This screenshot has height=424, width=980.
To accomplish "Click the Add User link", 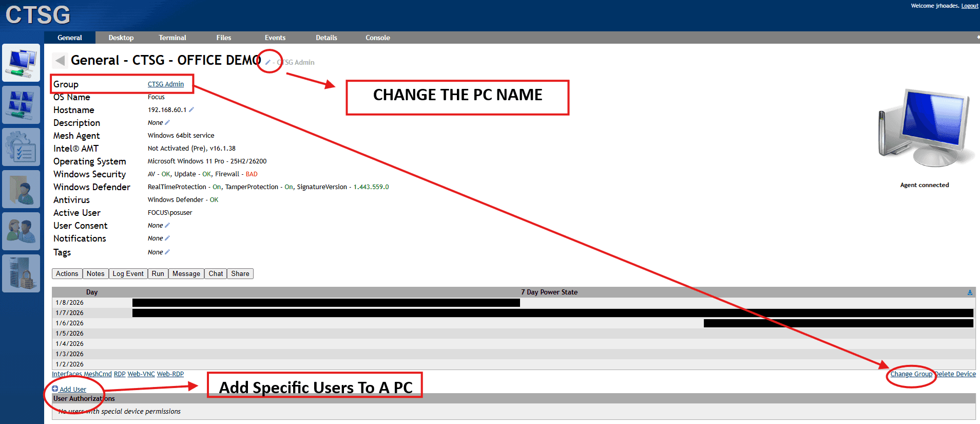I will point(72,389).
